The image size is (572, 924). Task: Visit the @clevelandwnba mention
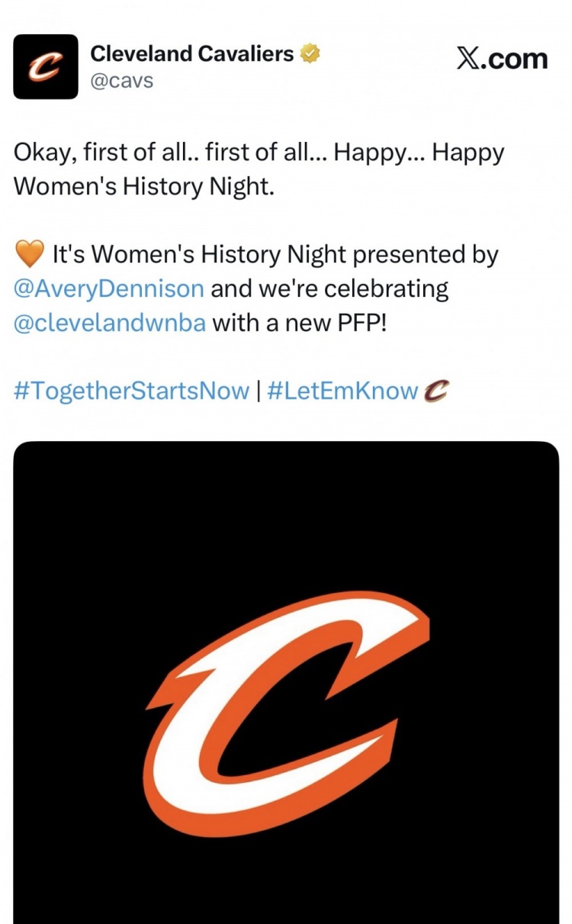(110, 323)
